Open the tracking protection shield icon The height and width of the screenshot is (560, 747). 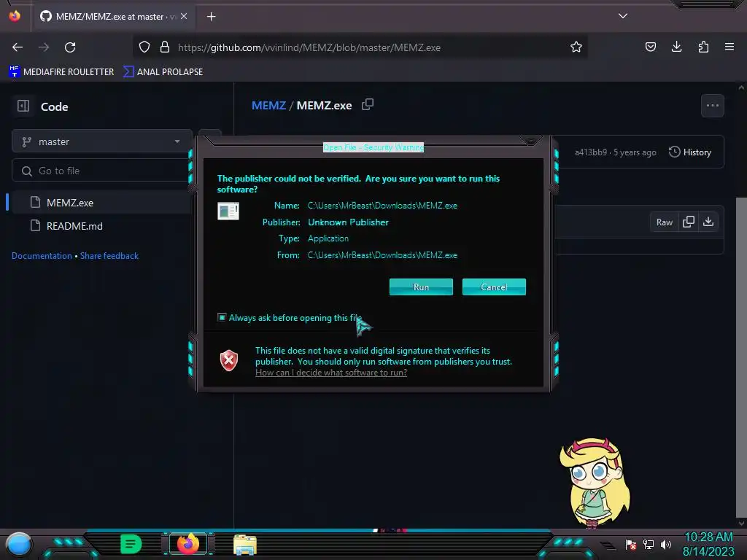pyautogui.click(x=144, y=47)
